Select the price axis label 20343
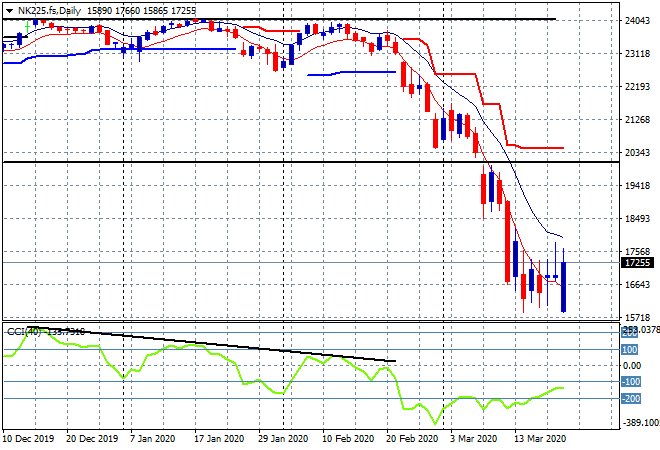 (x=637, y=152)
